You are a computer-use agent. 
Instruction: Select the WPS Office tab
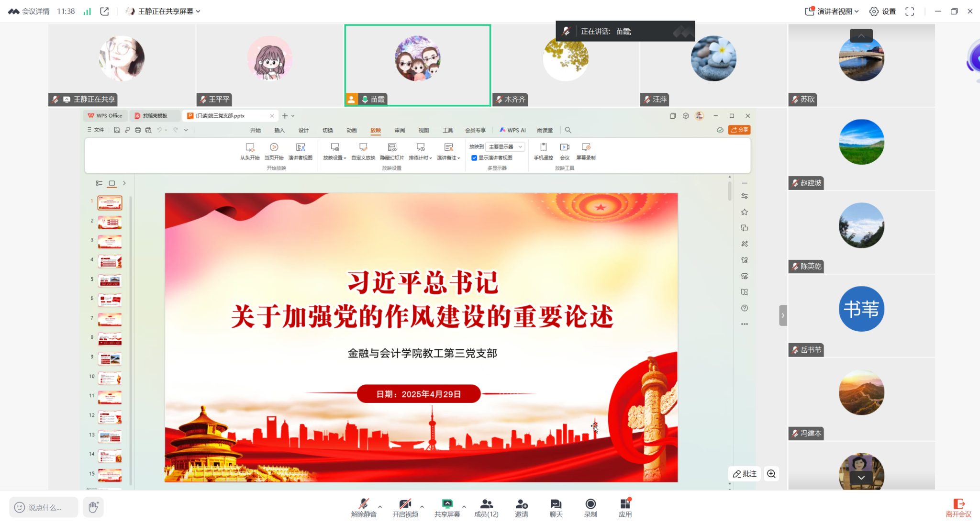click(x=105, y=116)
